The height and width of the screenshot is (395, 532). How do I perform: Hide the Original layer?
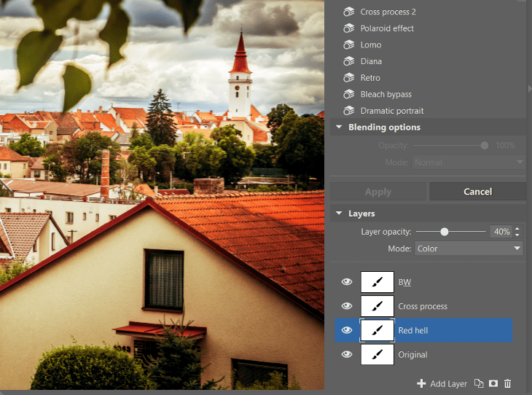click(x=347, y=355)
